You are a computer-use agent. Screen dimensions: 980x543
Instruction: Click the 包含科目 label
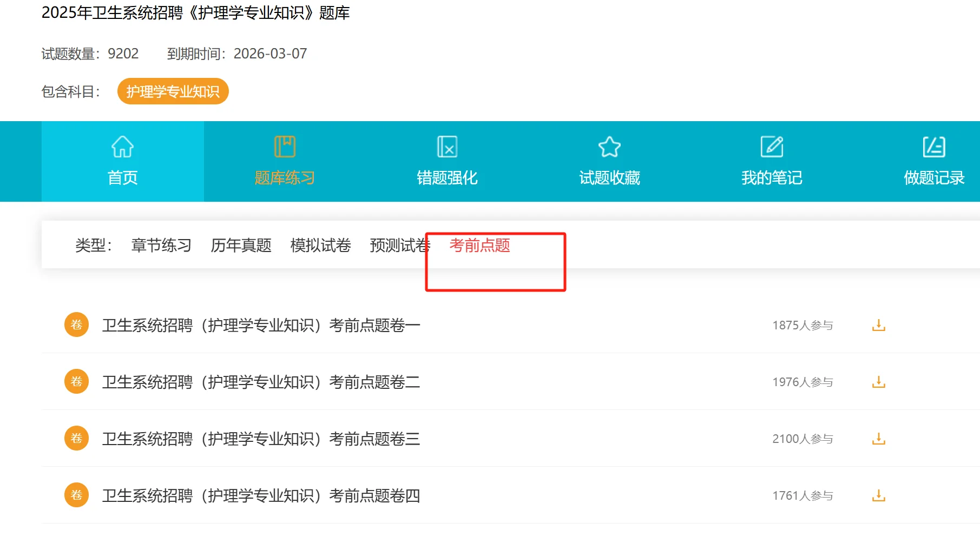71,91
